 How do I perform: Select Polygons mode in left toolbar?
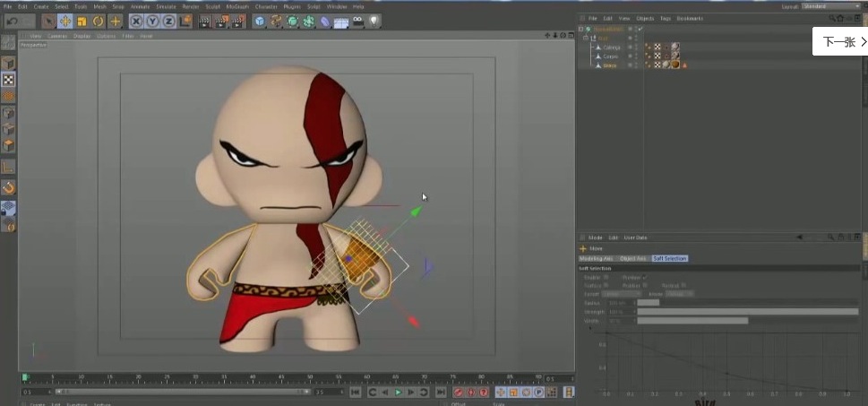pos(8,146)
